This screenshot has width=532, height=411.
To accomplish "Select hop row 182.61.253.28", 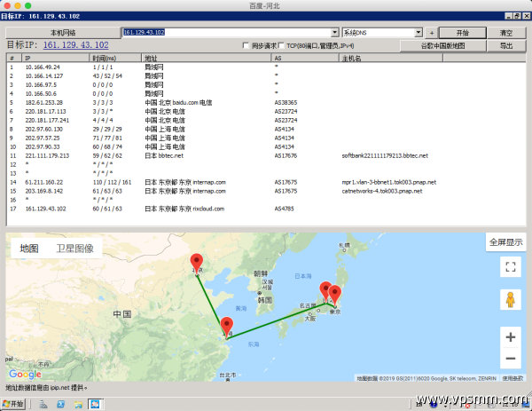I will 266,103.
